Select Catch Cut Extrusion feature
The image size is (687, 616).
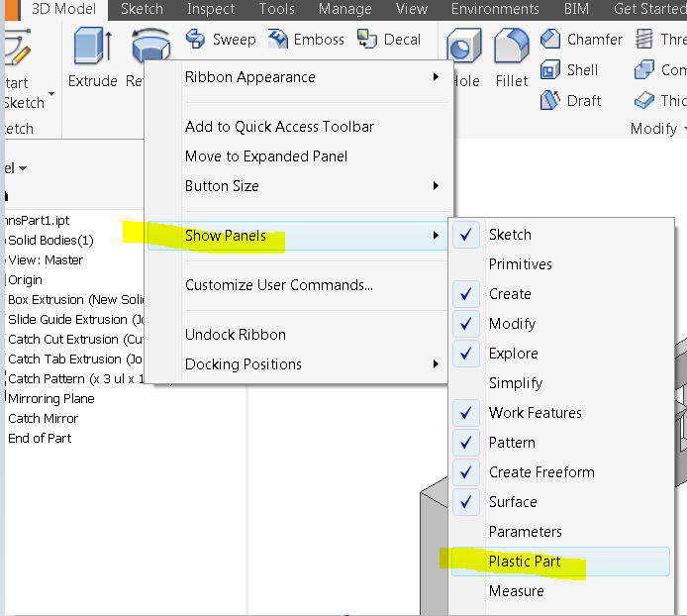tap(76, 340)
